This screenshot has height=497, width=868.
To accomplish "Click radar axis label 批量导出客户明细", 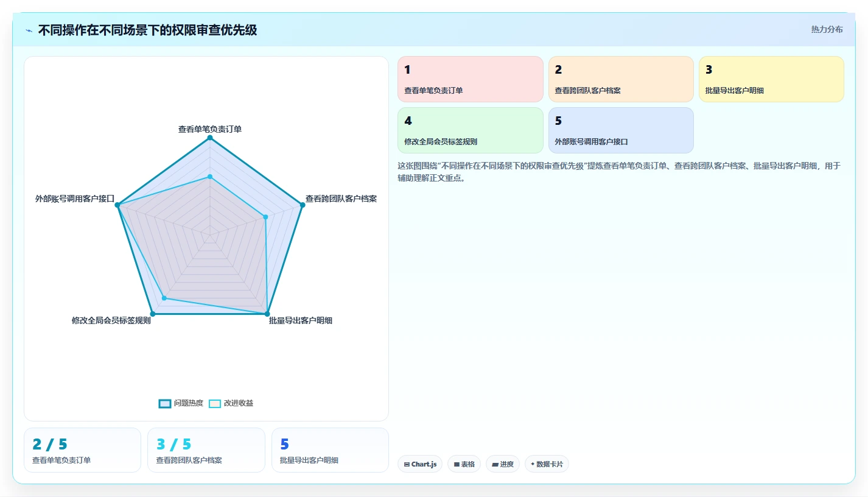I will coord(301,320).
